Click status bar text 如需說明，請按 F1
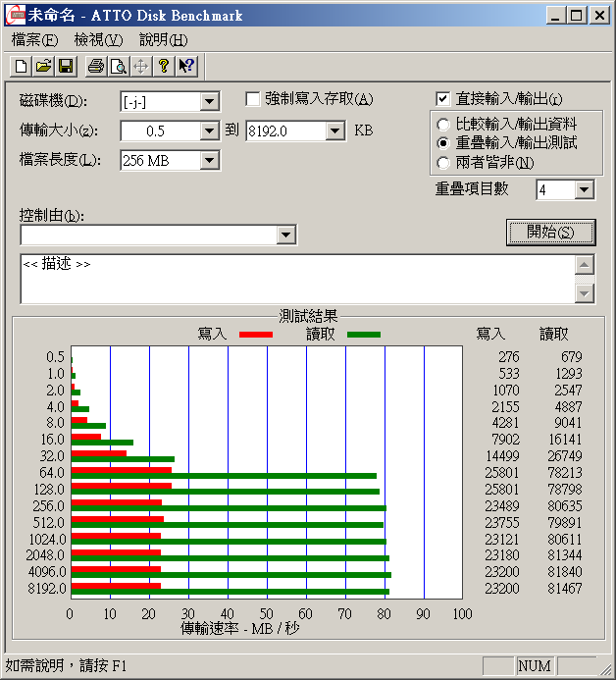The image size is (616, 680). coord(66,665)
